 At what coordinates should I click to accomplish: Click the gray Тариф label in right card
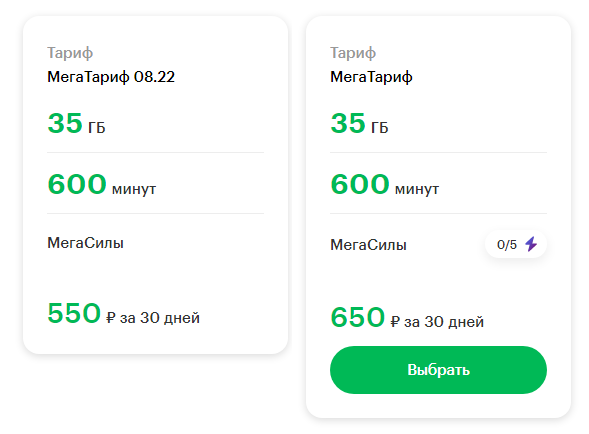353,53
